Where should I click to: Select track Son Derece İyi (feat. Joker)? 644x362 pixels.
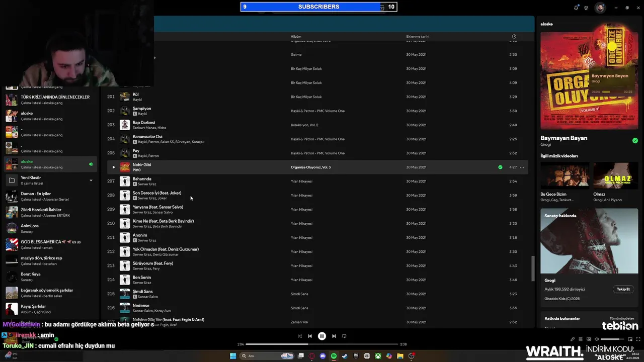[x=317, y=195]
